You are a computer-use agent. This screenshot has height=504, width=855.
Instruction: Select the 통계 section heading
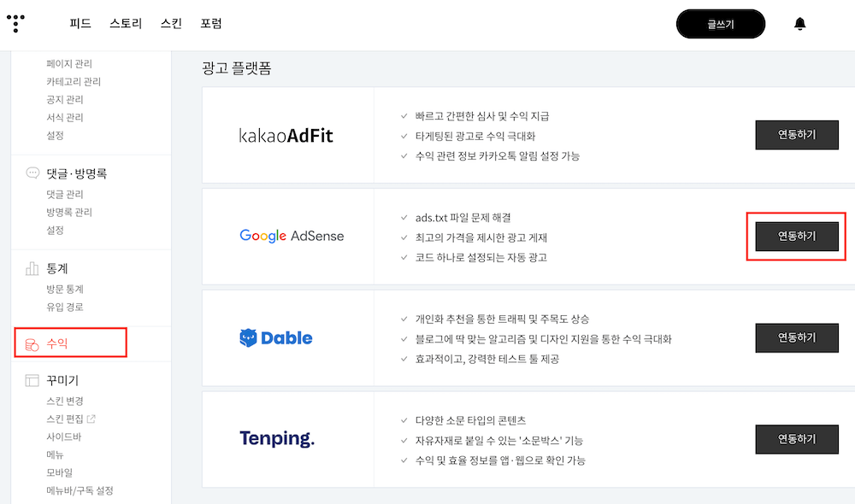[x=56, y=268]
